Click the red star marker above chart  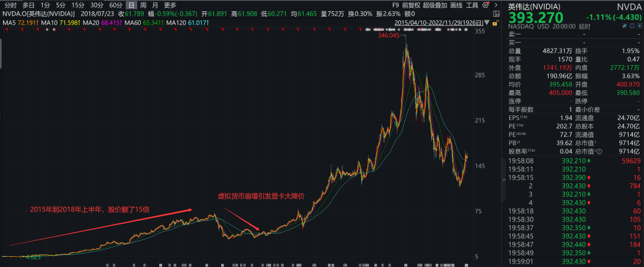coord(54,29)
